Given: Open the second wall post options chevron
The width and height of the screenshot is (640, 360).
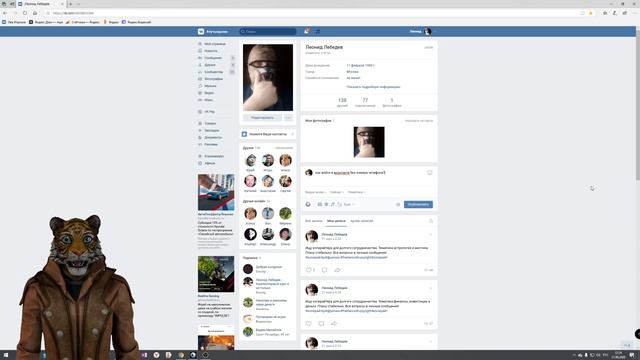Looking at the screenshot, I should (431, 288).
